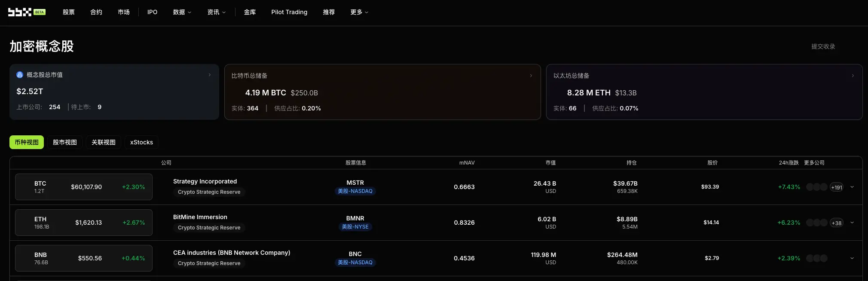
Task: Click the MSTR ticker symbol
Action: [x=355, y=183]
